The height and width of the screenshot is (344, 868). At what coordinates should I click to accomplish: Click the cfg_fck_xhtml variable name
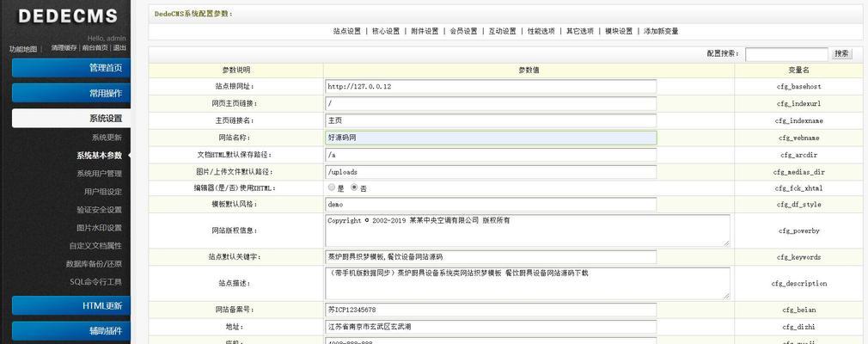[x=798, y=188]
